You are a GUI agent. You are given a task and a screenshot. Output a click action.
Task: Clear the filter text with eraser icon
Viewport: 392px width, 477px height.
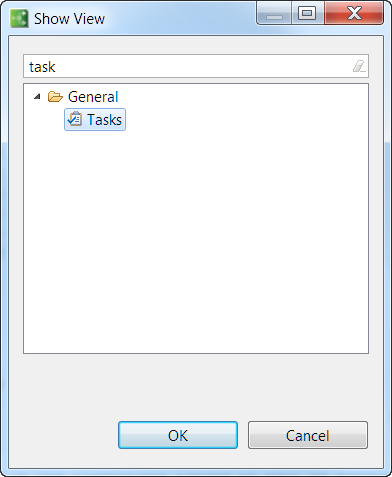coord(359,66)
